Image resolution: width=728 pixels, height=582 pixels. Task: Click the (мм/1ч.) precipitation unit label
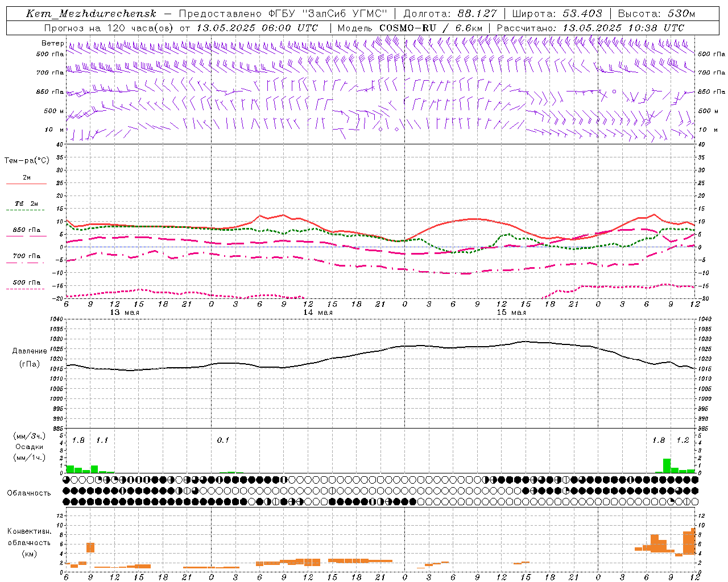[x=30, y=458]
